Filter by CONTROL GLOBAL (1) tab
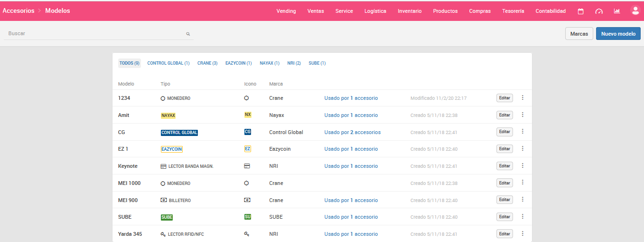 pos(168,63)
